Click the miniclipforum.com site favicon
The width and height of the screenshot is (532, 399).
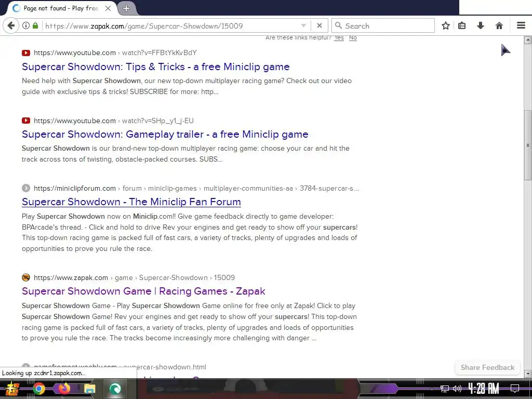pos(26,188)
